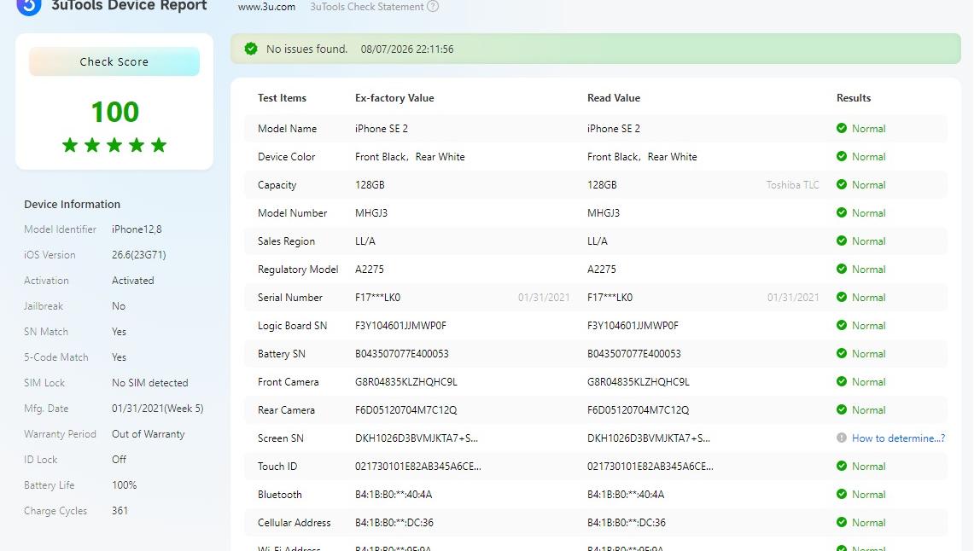The height and width of the screenshot is (551, 980).
Task: Click the Ex-factory Value column header
Action: coord(394,98)
